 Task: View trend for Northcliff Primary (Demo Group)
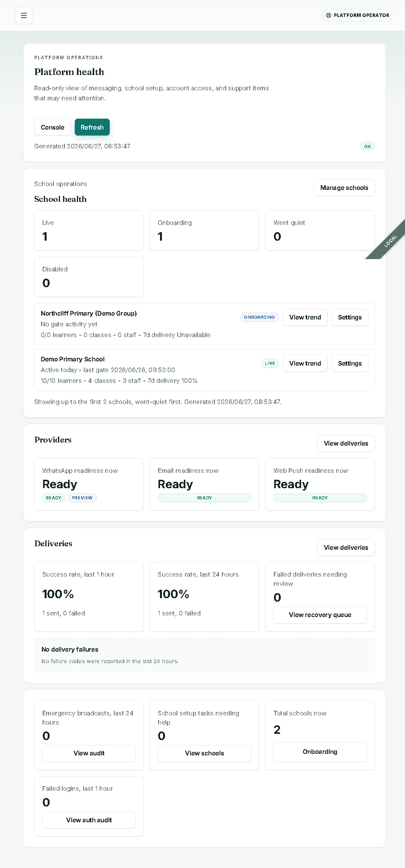tap(305, 317)
